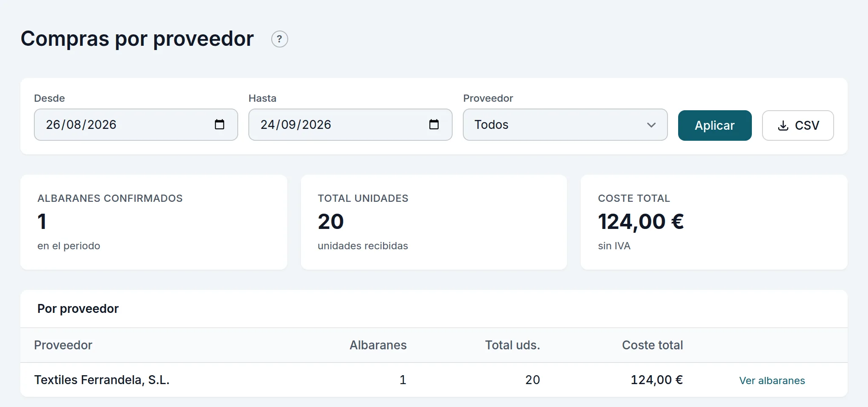This screenshot has height=407, width=868.
Task: Click the Proveedor column header in the table
Action: coord(63,345)
